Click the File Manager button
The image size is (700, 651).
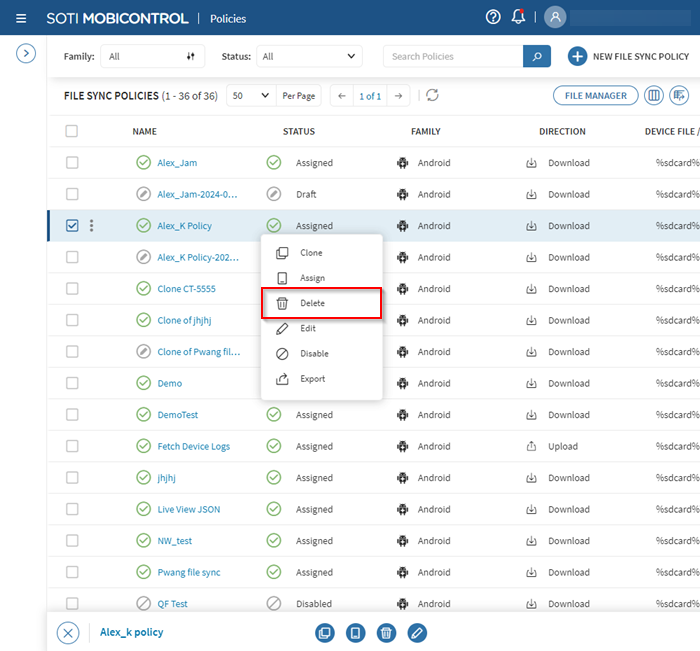[x=595, y=96]
